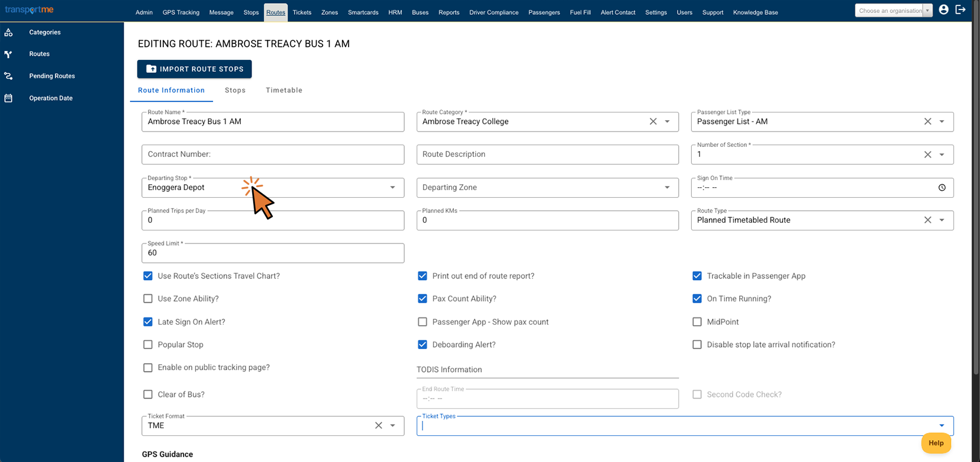Click the Categories sidebar icon

click(x=8, y=33)
